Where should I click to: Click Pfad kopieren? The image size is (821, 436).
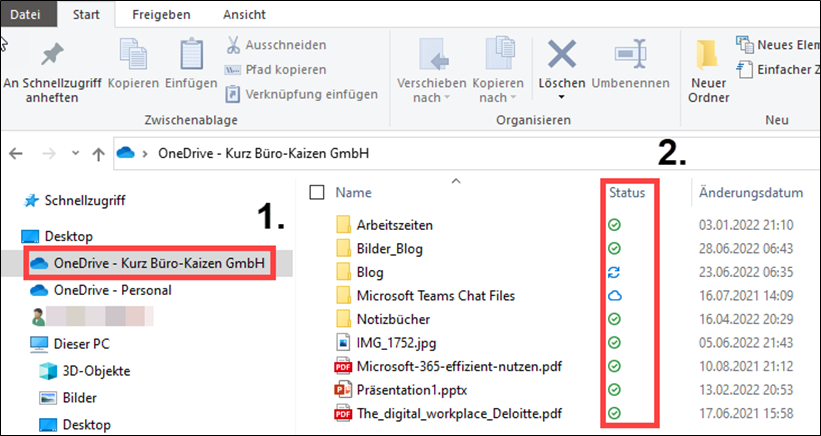coord(275,70)
